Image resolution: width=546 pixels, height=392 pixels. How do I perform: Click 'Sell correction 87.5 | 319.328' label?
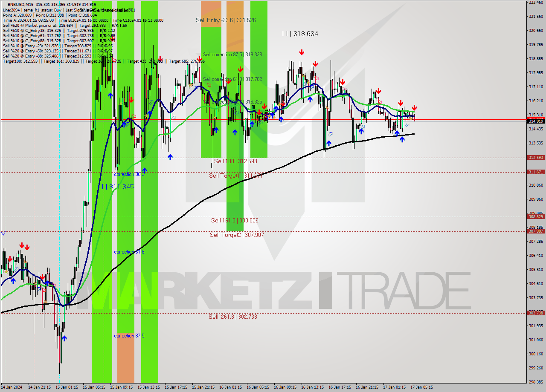click(x=232, y=55)
